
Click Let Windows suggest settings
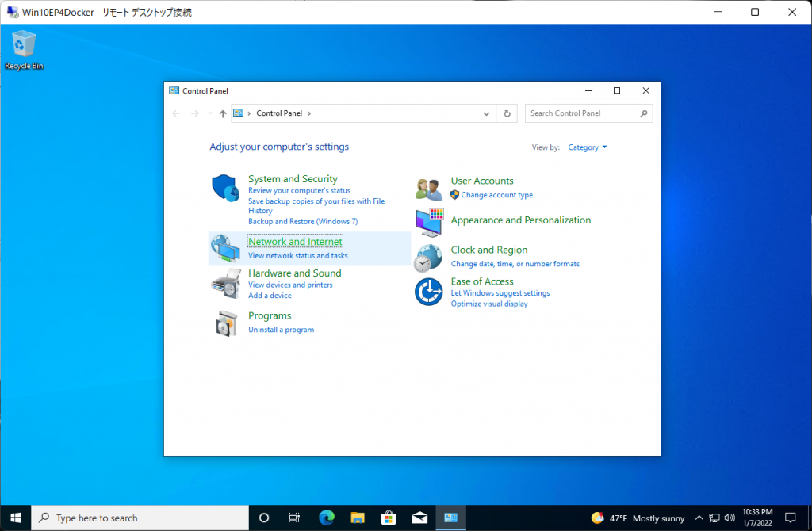click(500, 293)
